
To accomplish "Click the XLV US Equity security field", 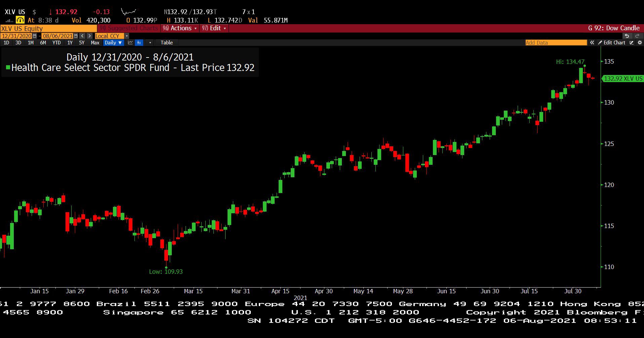I will tap(48, 28).
